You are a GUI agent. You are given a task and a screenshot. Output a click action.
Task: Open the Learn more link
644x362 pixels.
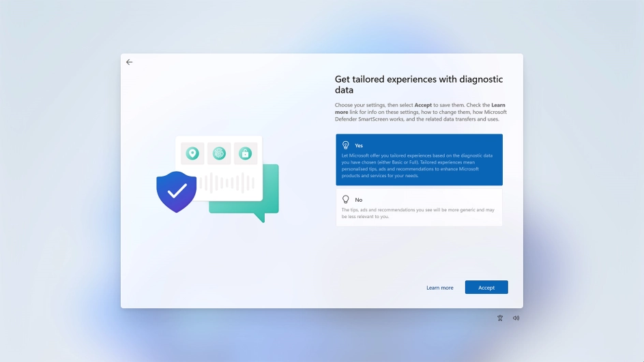click(439, 288)
